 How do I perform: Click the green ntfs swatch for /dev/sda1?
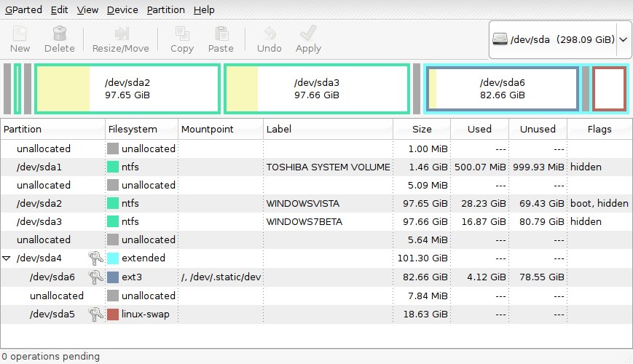click(113, 167)
